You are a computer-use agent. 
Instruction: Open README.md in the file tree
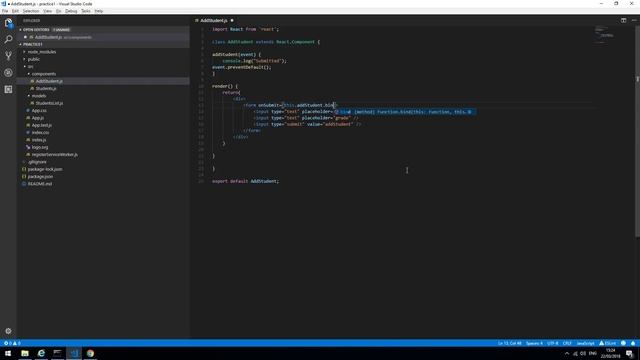[40, 184]
